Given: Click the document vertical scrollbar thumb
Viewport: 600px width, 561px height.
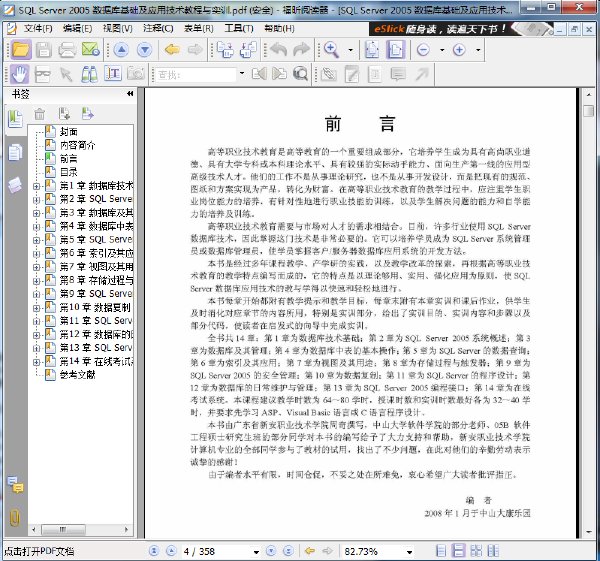Looking at the screenshot, I should pyautogui.click(x=589, y=111).
